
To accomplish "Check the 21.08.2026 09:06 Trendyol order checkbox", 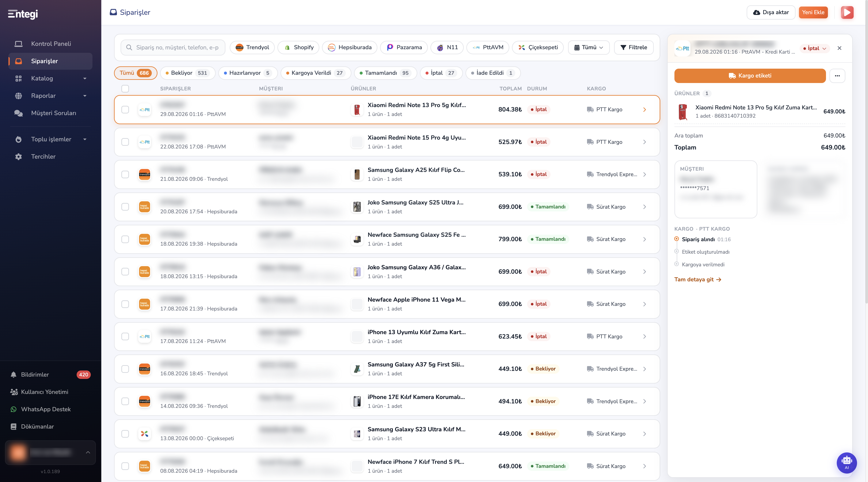I will pyautogui.click(x=125, y=174).
